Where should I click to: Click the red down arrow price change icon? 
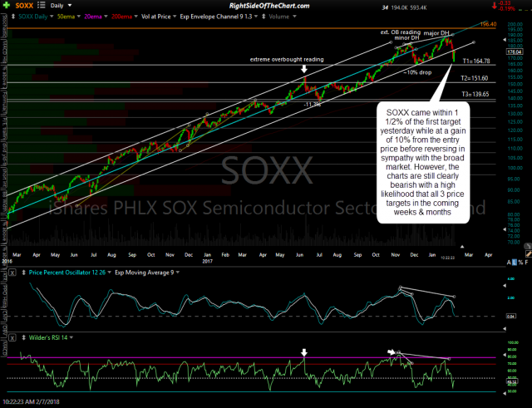coord(495,6)
